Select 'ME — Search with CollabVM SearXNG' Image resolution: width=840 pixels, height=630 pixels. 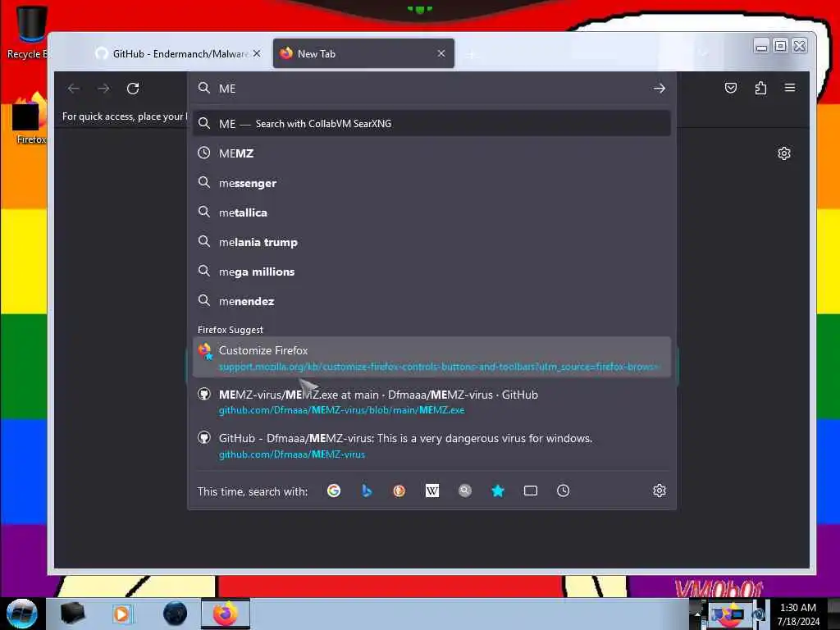click(431, 124)
